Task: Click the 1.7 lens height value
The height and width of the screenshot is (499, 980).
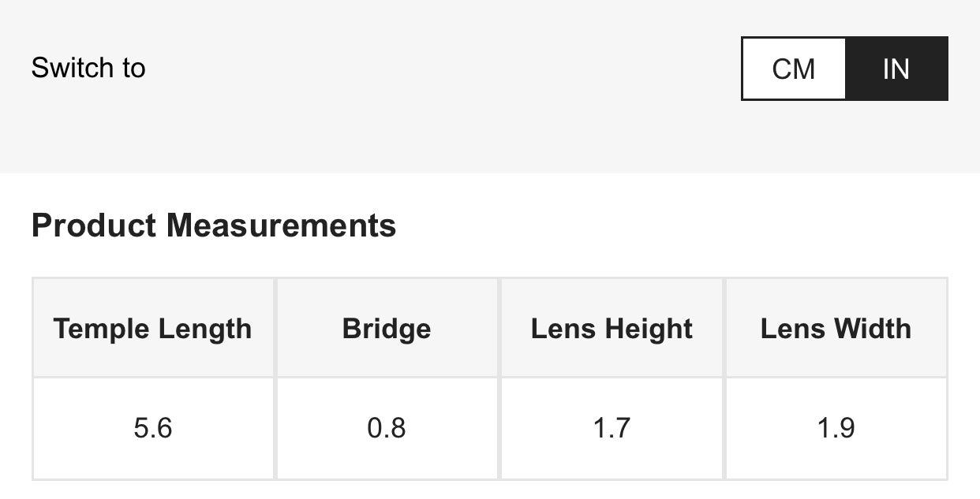Action: (x=612, y=428)
